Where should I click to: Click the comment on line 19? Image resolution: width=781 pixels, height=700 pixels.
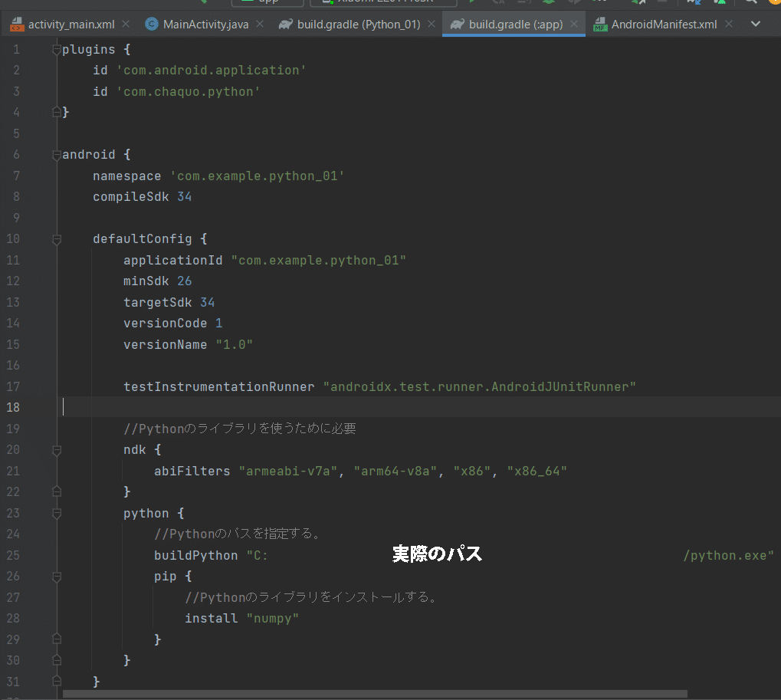click(240, 429)
